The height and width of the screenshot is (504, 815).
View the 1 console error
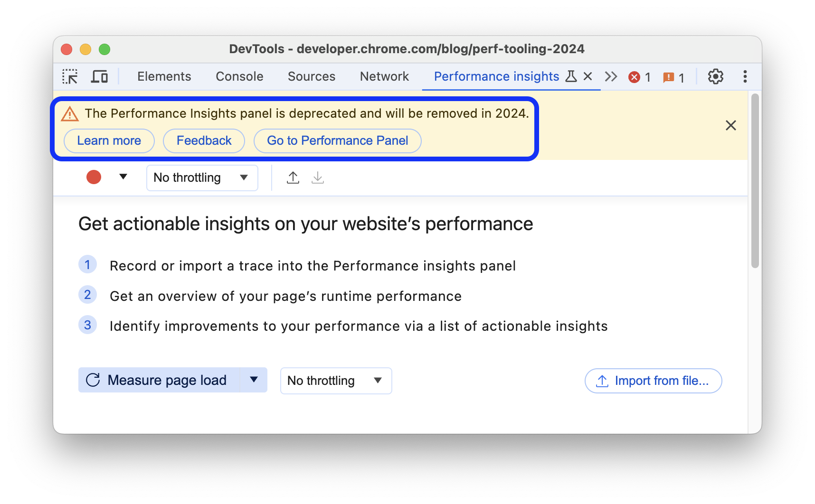(x=639, y=76)
